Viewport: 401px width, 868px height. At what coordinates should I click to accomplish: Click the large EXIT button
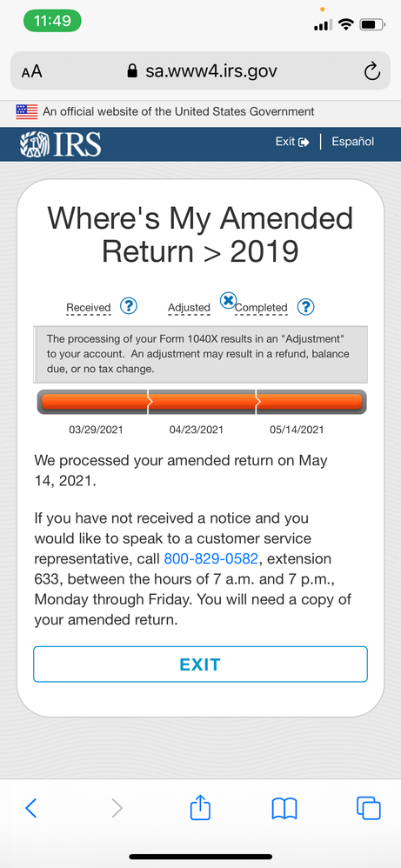[200, 664]
